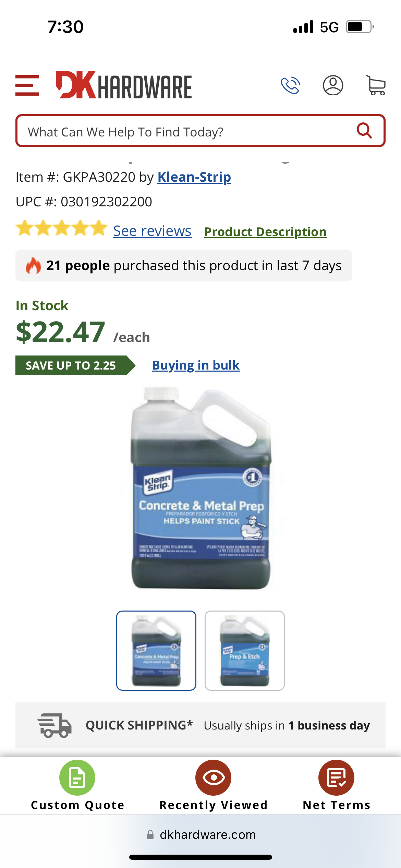Screen dimensions: 401x868
Task: Tap the Custom Quote document icon
Action: click(x=77, y=777)
